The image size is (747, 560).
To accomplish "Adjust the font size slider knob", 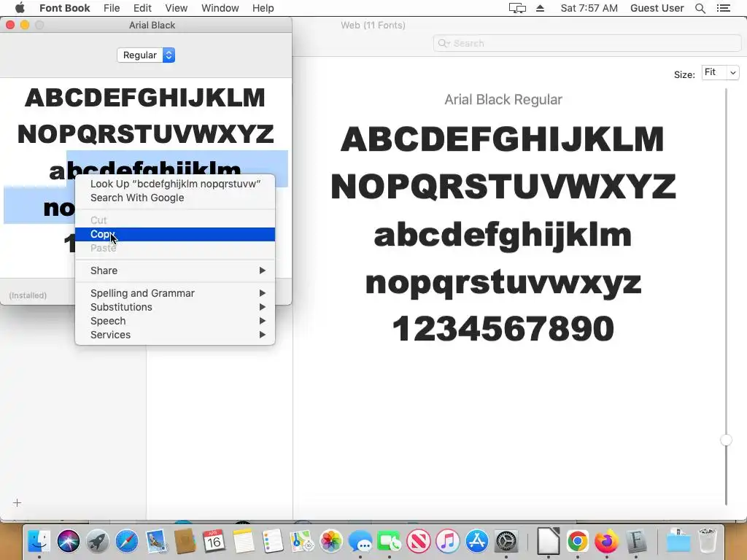I will click(x=726, y=440).
